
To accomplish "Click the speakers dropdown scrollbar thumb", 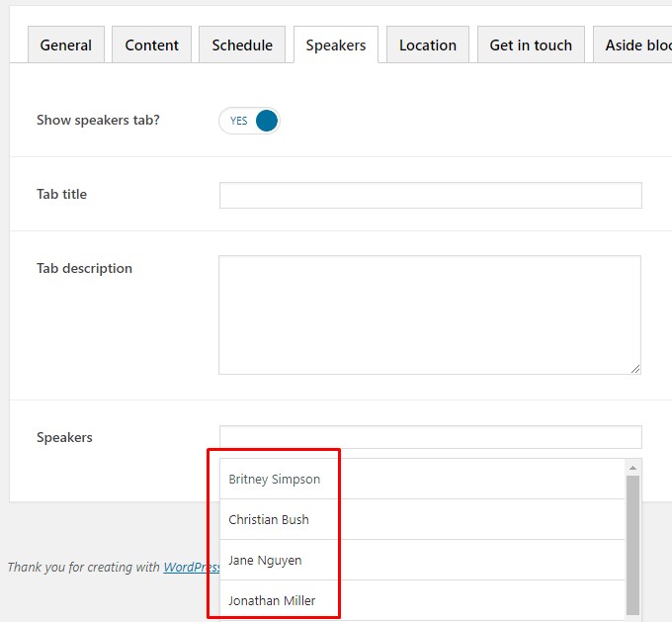I will (633, 544).
